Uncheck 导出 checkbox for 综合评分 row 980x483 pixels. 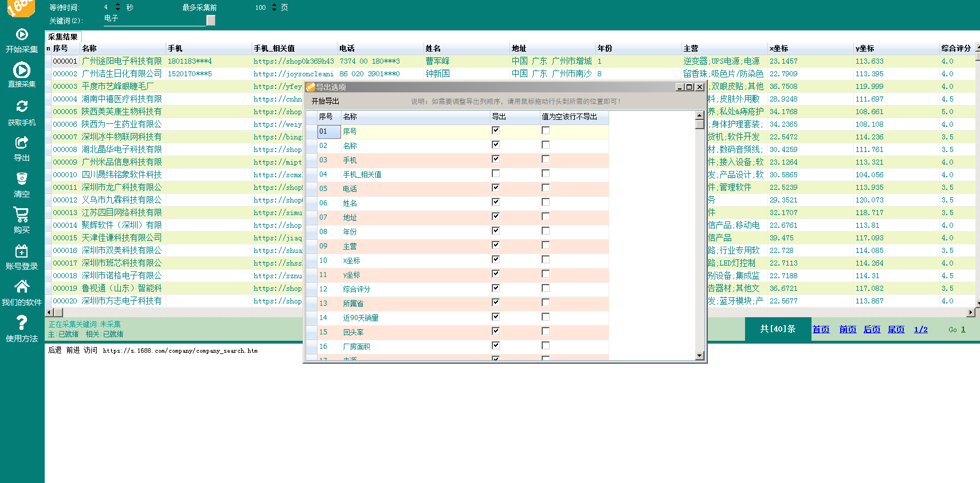click(496, 288)
